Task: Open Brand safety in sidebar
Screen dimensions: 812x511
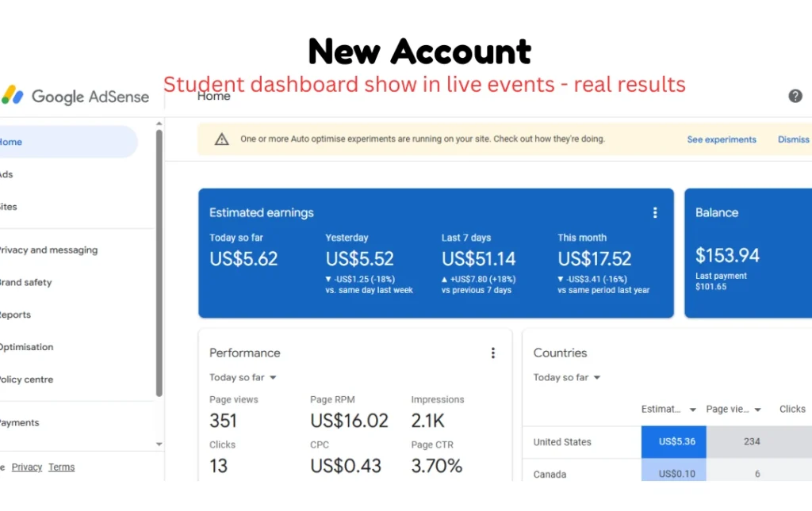Action: (25, 282)
